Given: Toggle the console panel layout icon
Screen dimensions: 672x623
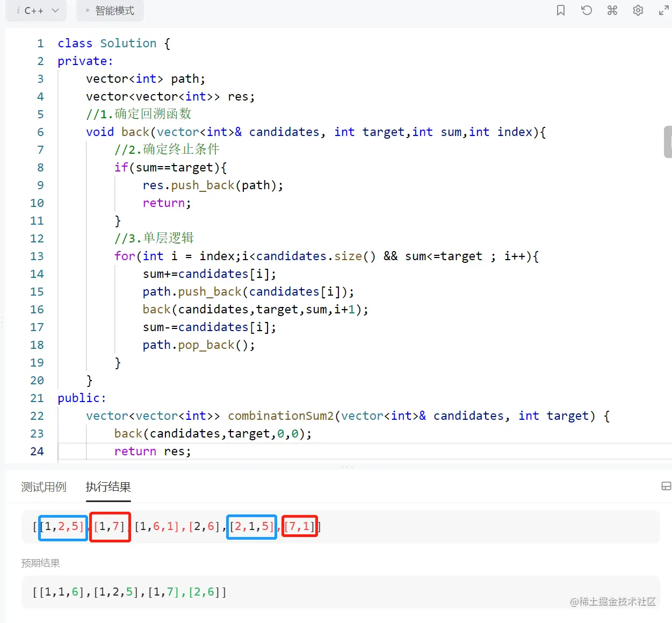Looking at the screenshot, I should click(666, 486).
